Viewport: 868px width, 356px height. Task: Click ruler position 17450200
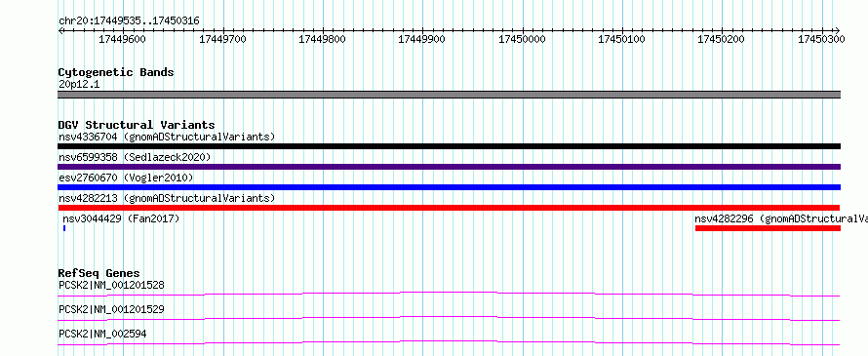(722, 39)
